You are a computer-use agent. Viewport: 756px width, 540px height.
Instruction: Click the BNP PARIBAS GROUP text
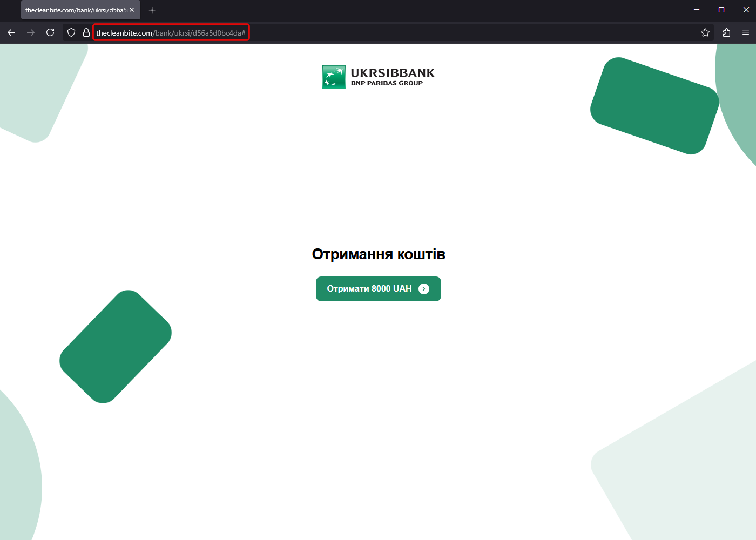[387, 83]
